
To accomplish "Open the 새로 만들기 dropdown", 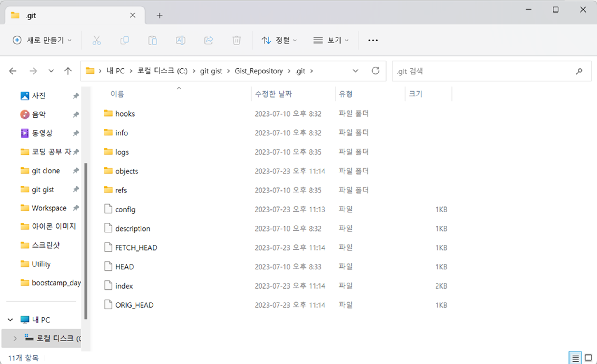I will [x=42, y=40].
